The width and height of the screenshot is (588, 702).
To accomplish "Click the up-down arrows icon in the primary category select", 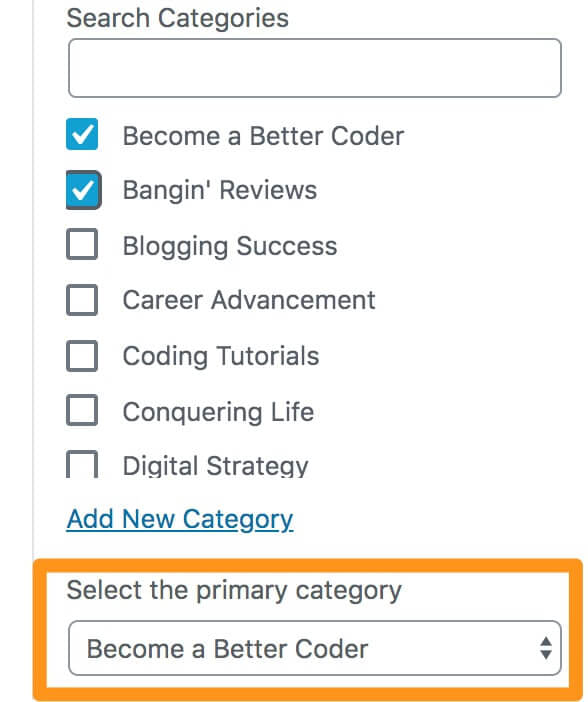I will 545,648.
